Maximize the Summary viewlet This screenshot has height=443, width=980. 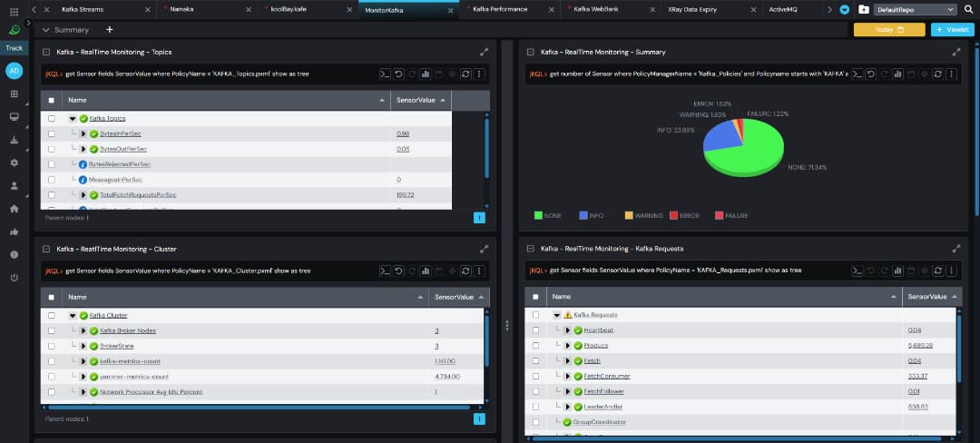(x=956, y=53)
